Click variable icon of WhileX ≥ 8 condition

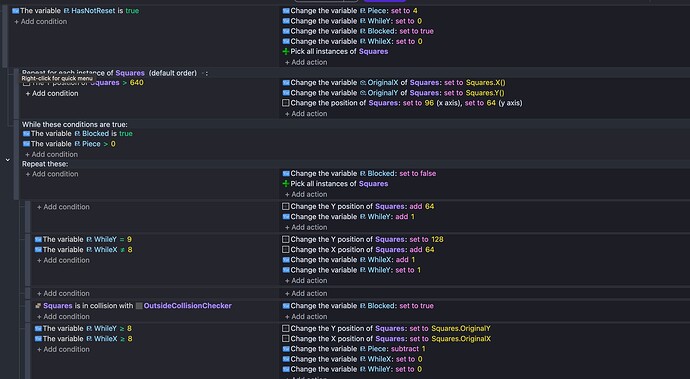tap(38, 339)
